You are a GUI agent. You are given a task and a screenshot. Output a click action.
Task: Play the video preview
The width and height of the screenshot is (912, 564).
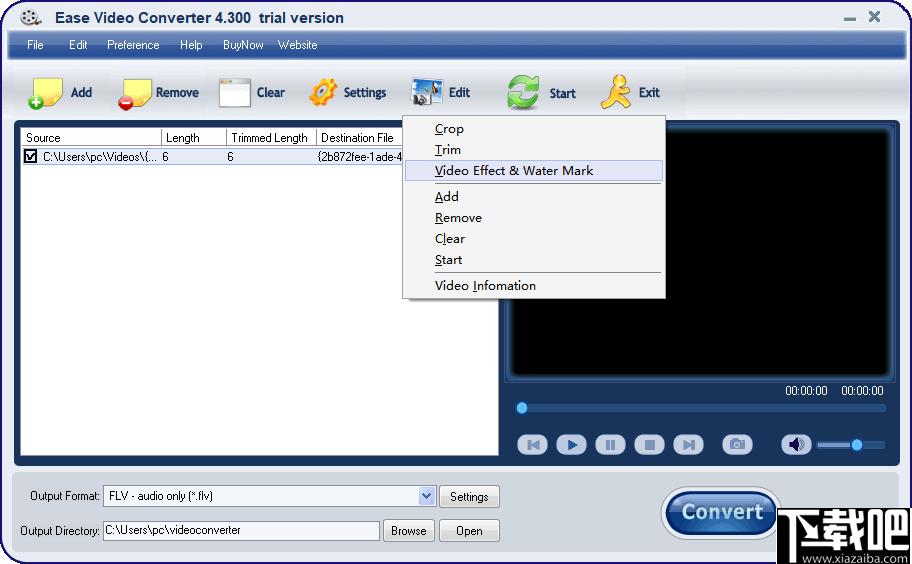[x=571, y=445]
